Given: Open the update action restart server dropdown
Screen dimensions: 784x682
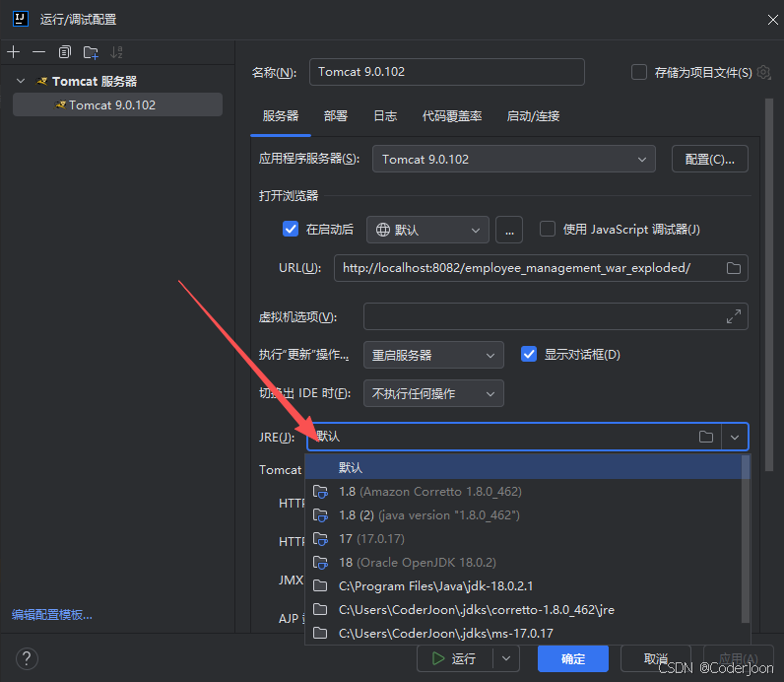Looking at the screenshot, I should 433,355.
